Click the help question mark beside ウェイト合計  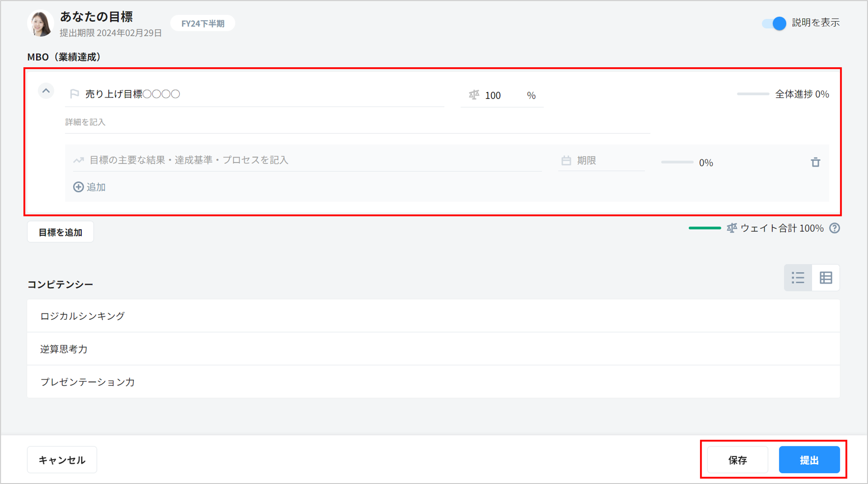coord(834,228)
